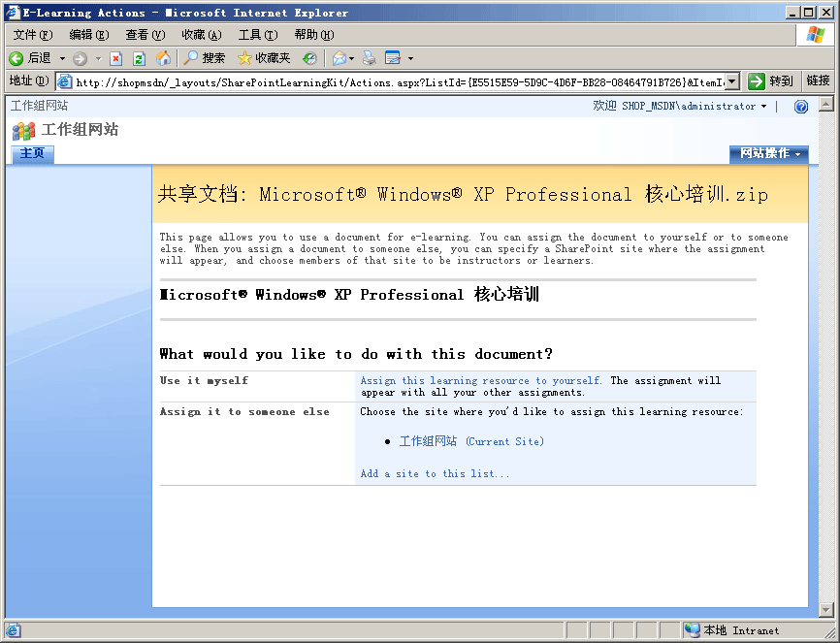Click the 本地 Intranet zone icon in status bar
This screenshot has height=643, width=840.
click(x=693, y=630)
